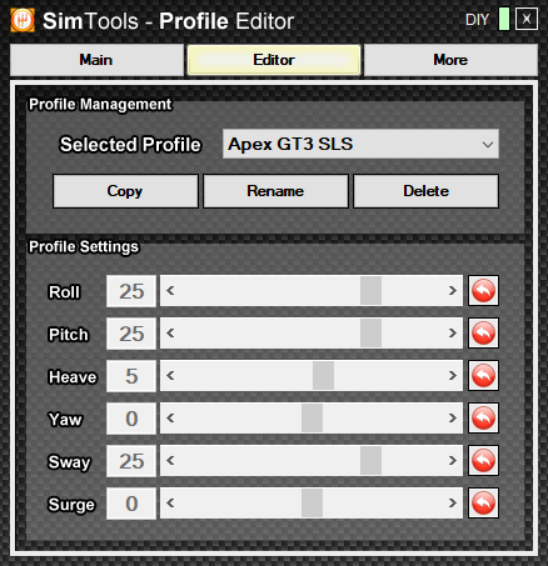Increase Surge using right slider arrow

point(452,503)
